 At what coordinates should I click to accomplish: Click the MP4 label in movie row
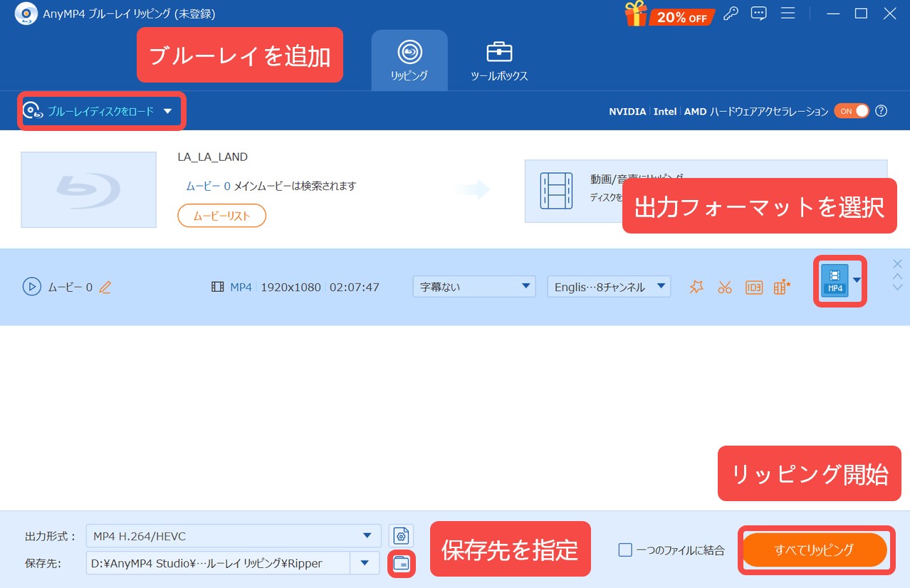[x=241, y=287]
